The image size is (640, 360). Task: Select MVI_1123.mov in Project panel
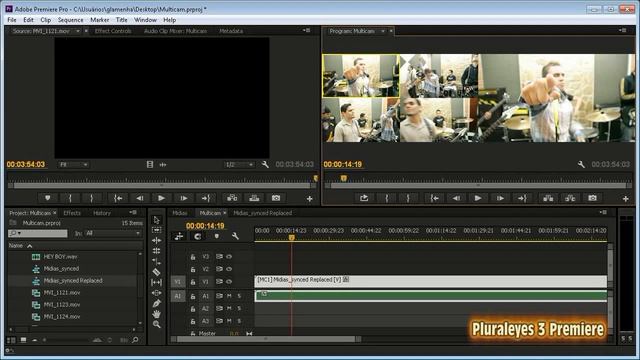tap(62, 304)
